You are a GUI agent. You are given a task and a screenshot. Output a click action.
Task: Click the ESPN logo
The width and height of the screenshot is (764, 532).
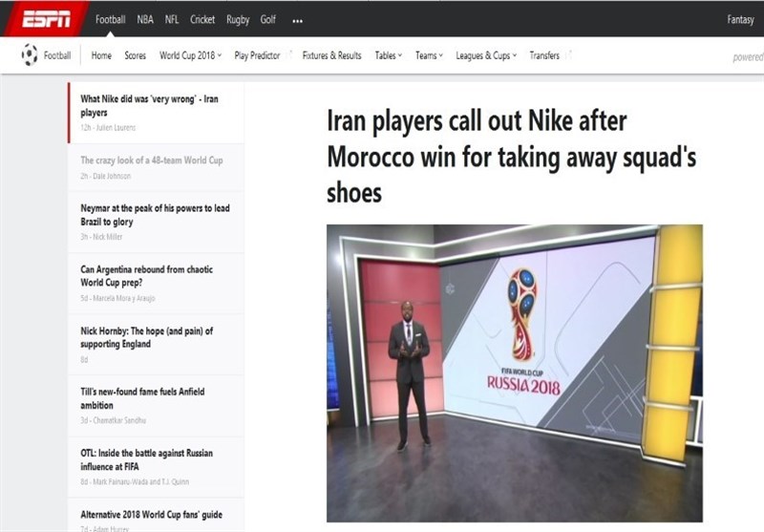tap(45, 19)
